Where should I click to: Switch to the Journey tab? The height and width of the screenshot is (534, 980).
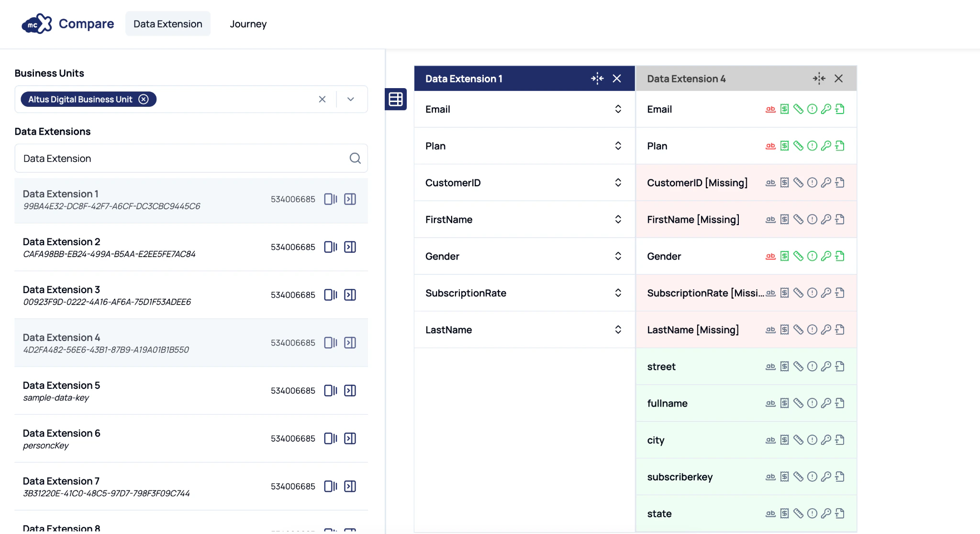(248, 23)
